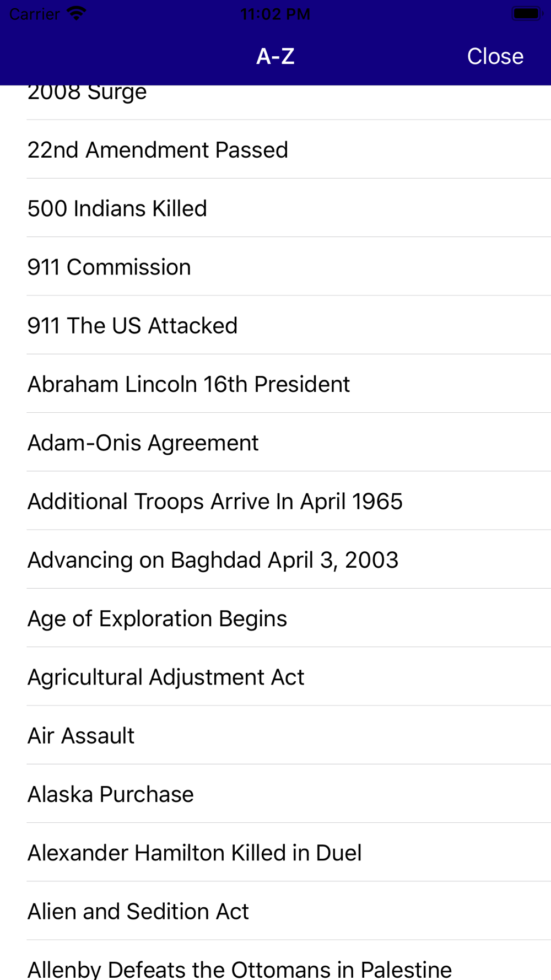Tap the A-Z title in header
This screenshot has width=551, height=980.
click(275, 56)
